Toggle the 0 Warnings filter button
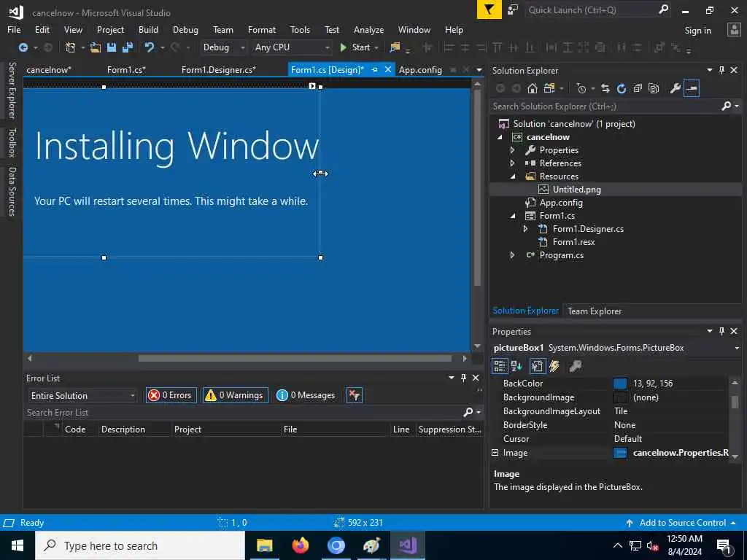 click(x=236, y=395)
